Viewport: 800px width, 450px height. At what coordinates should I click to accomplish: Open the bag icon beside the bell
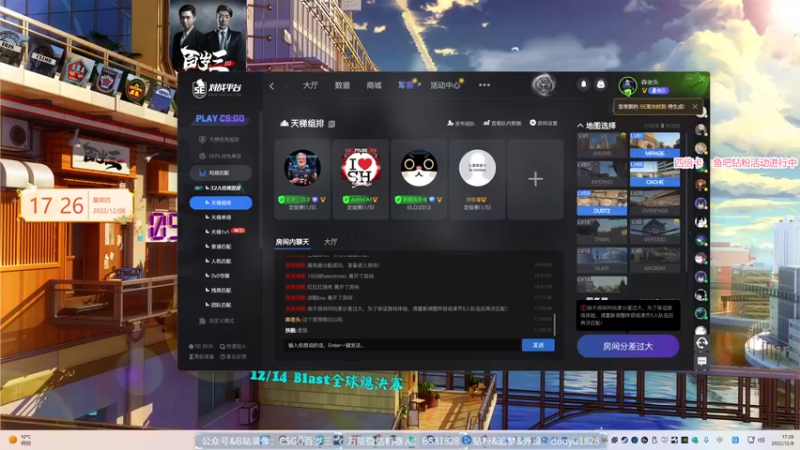(x=601, y=85)
